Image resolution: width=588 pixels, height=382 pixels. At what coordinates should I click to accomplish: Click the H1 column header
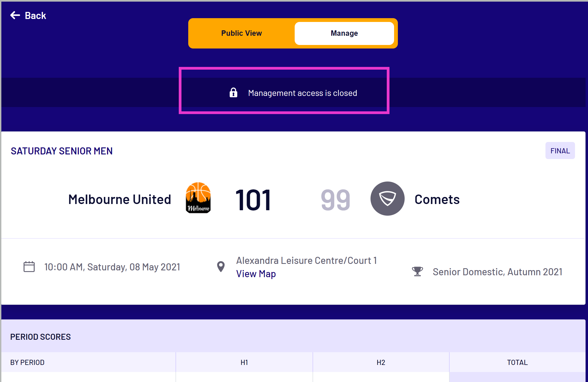coord(244,362)
